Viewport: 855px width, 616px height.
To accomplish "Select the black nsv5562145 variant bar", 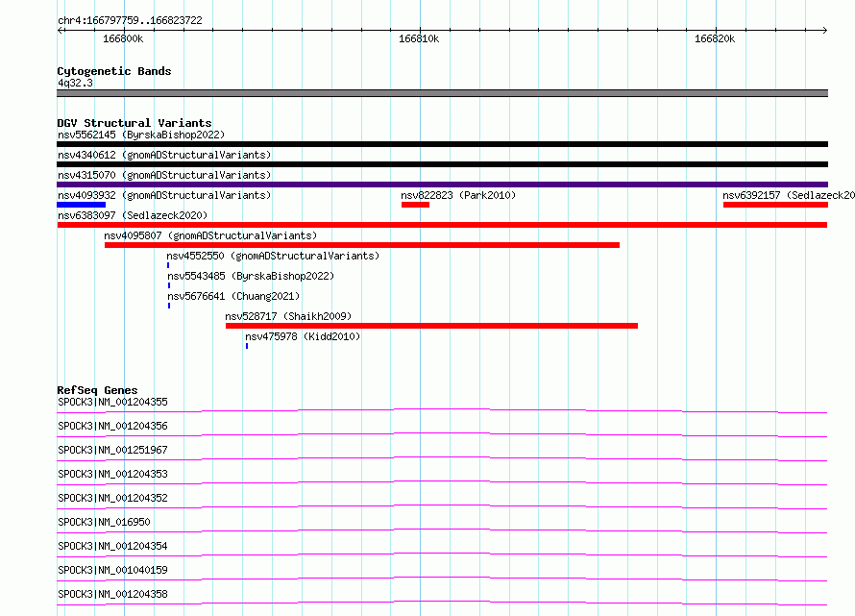I will click(442, 144).
